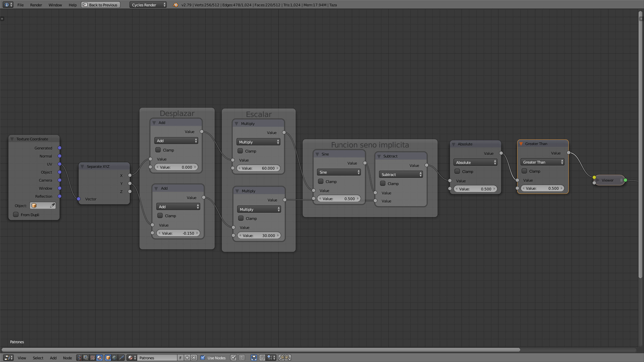
Task: Click the object cube icon in Object field
Action: (x=34, y=205)
